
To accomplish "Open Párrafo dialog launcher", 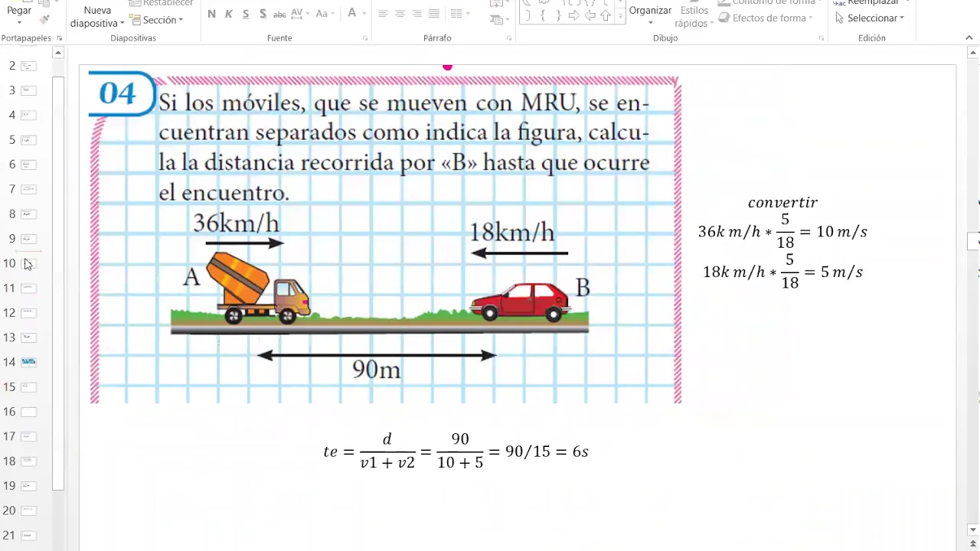I will [509, 38].
